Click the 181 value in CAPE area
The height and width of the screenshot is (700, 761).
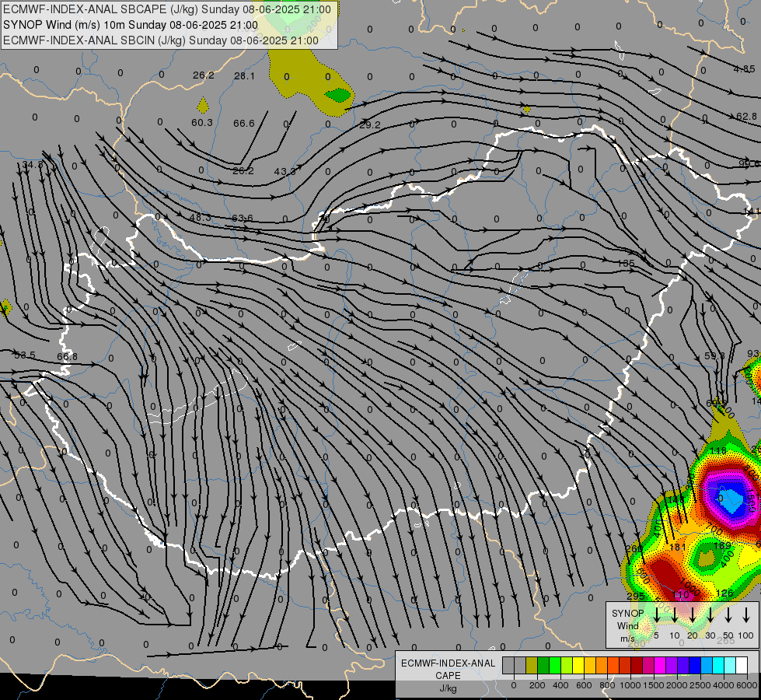678,547
